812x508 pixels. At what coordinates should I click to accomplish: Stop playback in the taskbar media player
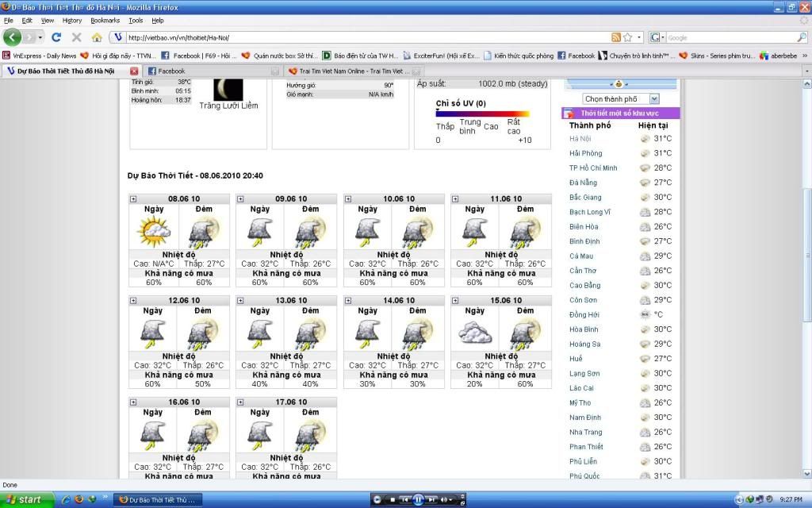pyautogui.click(x=393, y=500)
